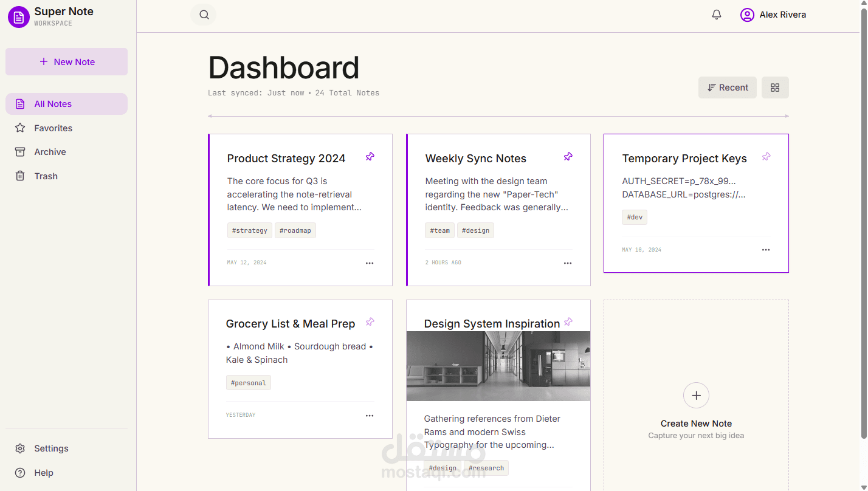
Task: Toggle pin on Design System Inspiration note
Action: pyautogui.click(x=568, y=322)
